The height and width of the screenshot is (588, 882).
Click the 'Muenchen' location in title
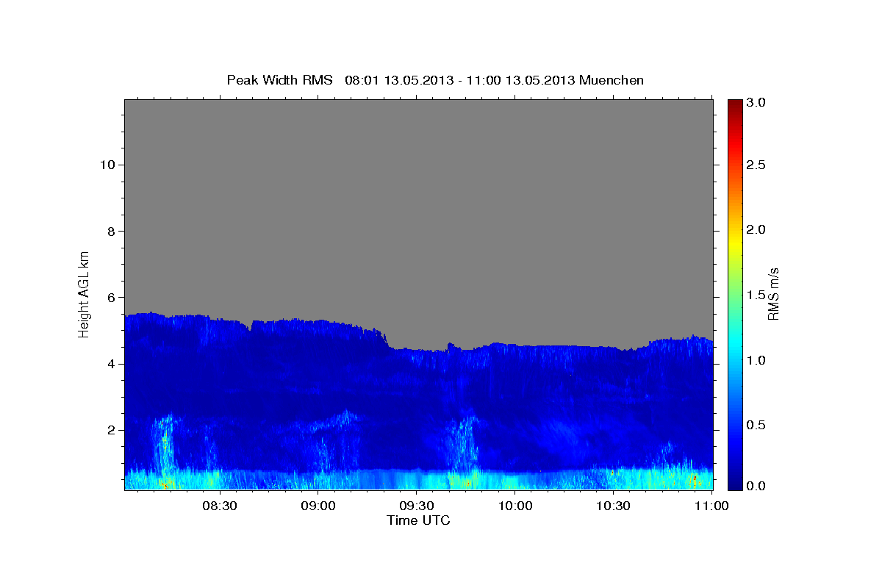pyautogui.click(x=612, y=79)
